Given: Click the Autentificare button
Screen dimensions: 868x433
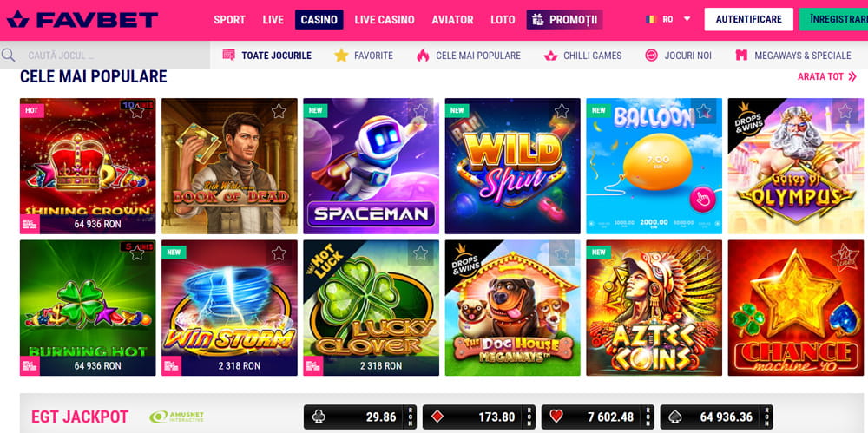Looking at the screenshot, I should (x=748, y=19).
